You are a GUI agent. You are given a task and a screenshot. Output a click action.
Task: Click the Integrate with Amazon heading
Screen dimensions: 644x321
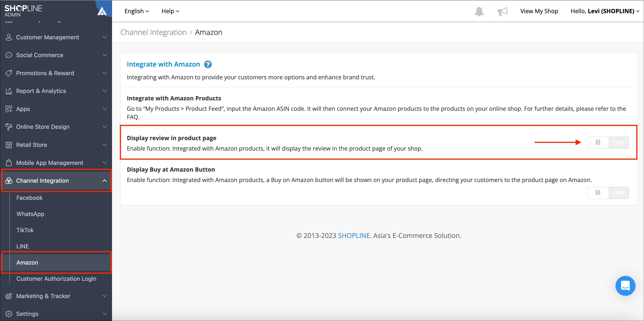(x=163, y=65)
